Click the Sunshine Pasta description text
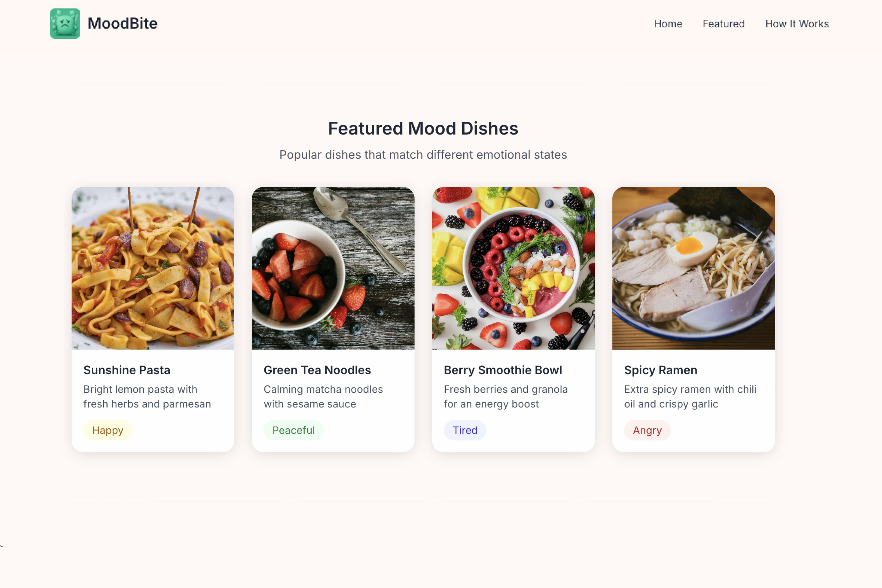This screenshot has width=882, height=588. [147, 396]
